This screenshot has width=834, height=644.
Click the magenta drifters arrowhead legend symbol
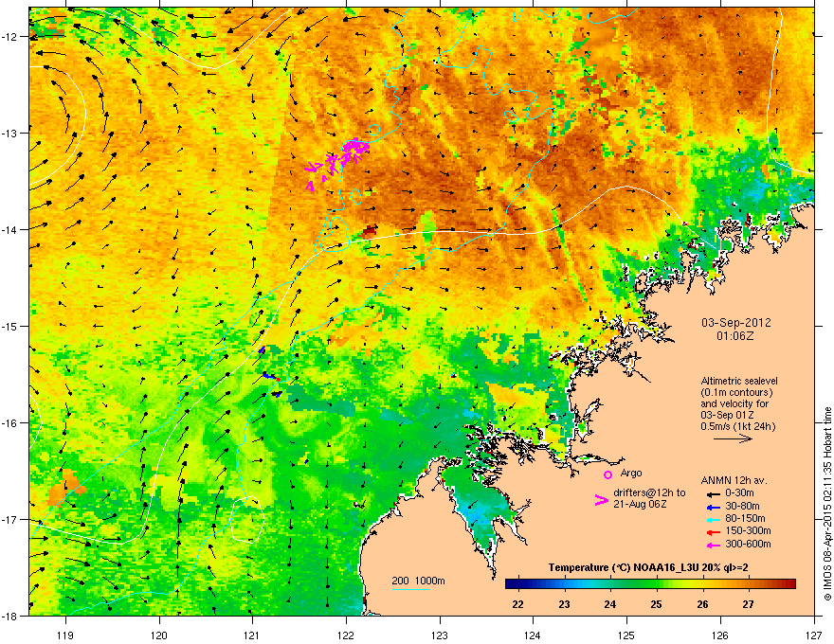[x=602, y=499]
